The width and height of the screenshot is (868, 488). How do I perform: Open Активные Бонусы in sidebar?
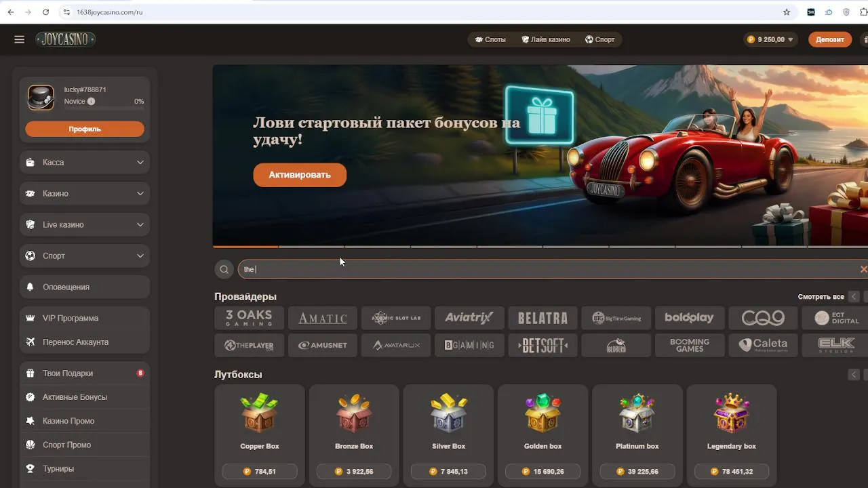tap(85, 397)
